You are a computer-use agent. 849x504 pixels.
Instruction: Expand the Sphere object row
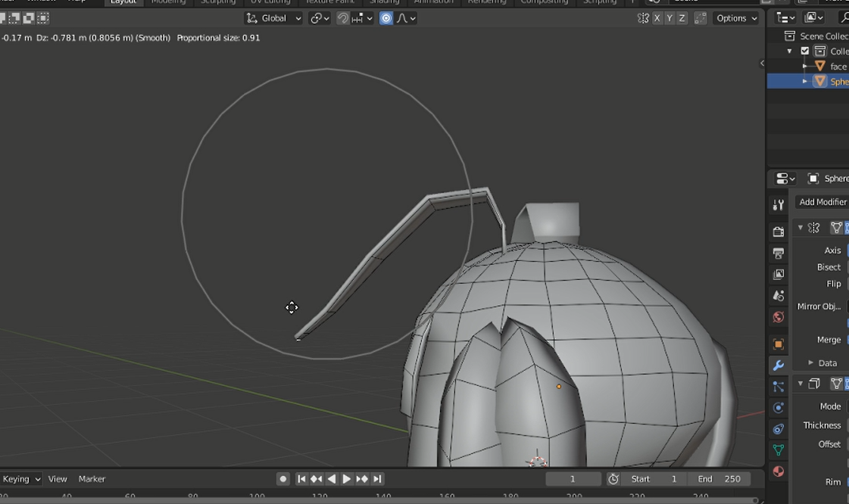point(804,82)
